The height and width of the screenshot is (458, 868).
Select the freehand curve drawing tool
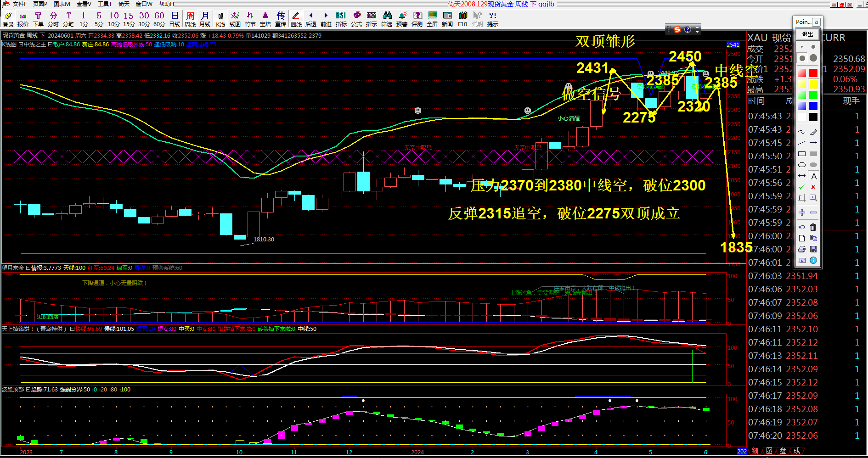pos(802,132)
